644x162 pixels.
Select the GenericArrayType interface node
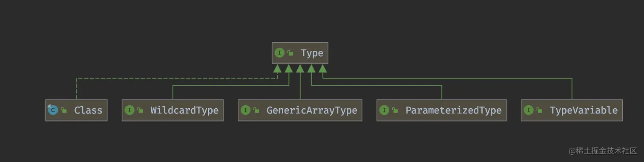click(300, 110)
